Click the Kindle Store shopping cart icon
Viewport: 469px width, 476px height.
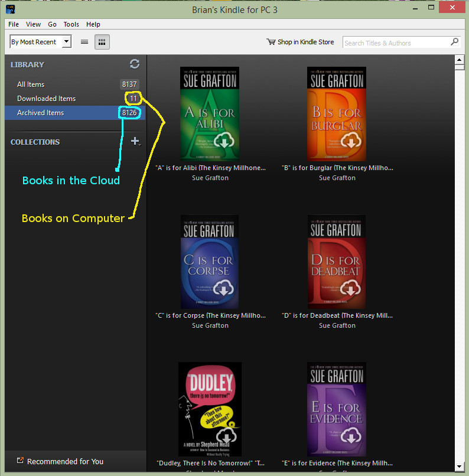pyautogui.click(x=271, y=41)
